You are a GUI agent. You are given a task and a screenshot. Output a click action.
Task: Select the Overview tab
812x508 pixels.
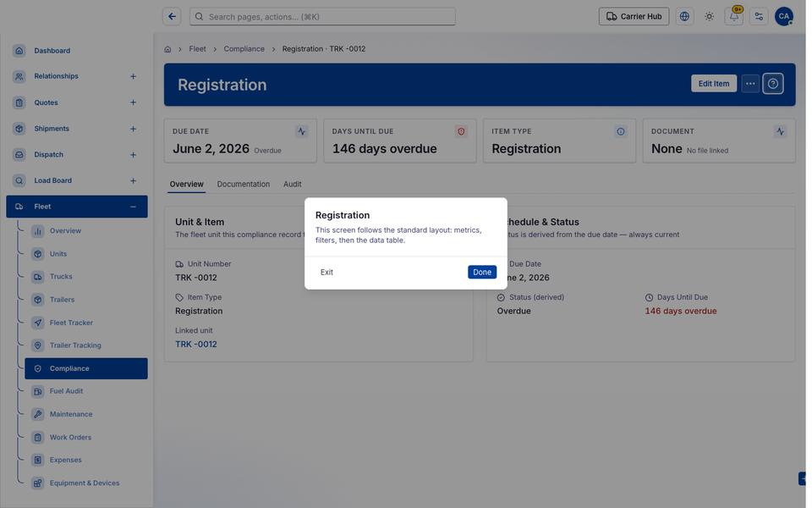[186, 184]
